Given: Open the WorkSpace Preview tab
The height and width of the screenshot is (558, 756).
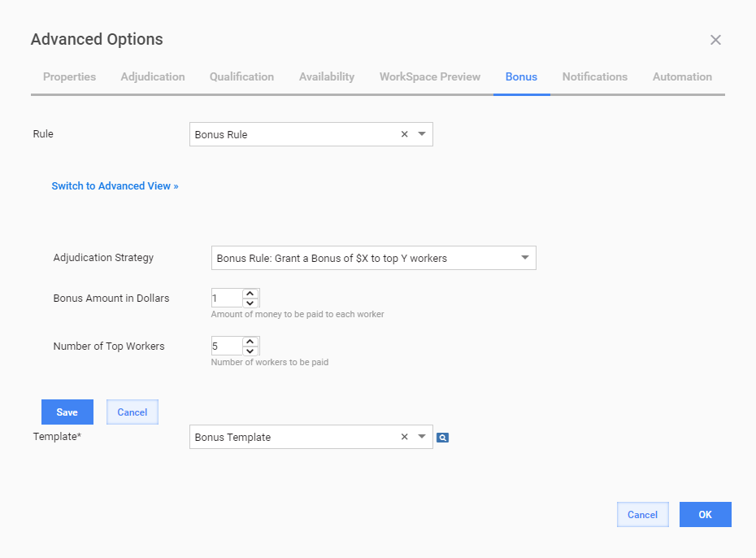Looking at the screenshot, I should pos(430,76).
